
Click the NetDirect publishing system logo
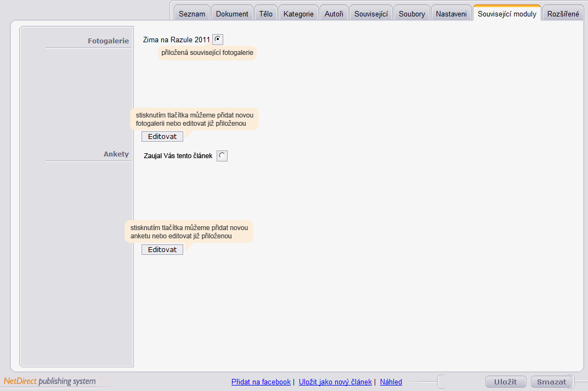point(50,381)
